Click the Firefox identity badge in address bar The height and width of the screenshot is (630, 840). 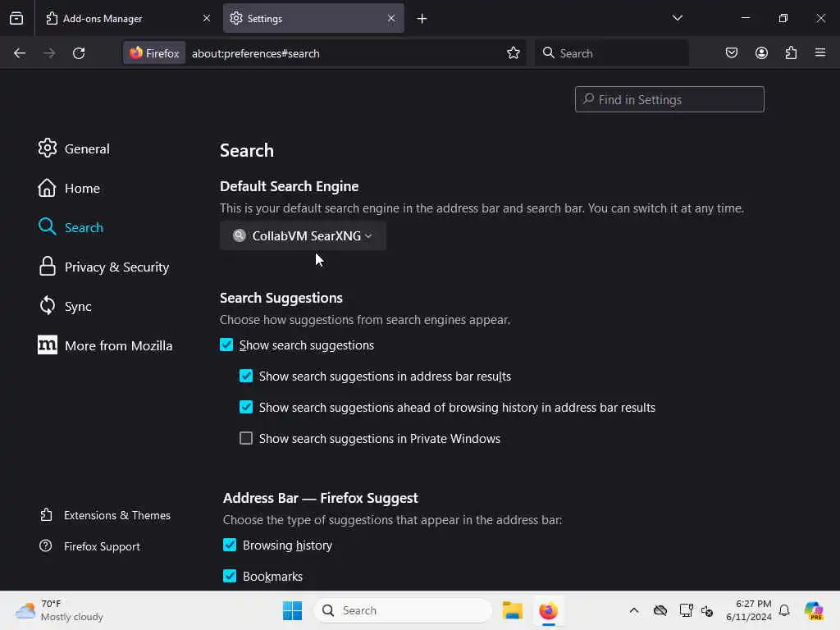[x=154, y=53]
